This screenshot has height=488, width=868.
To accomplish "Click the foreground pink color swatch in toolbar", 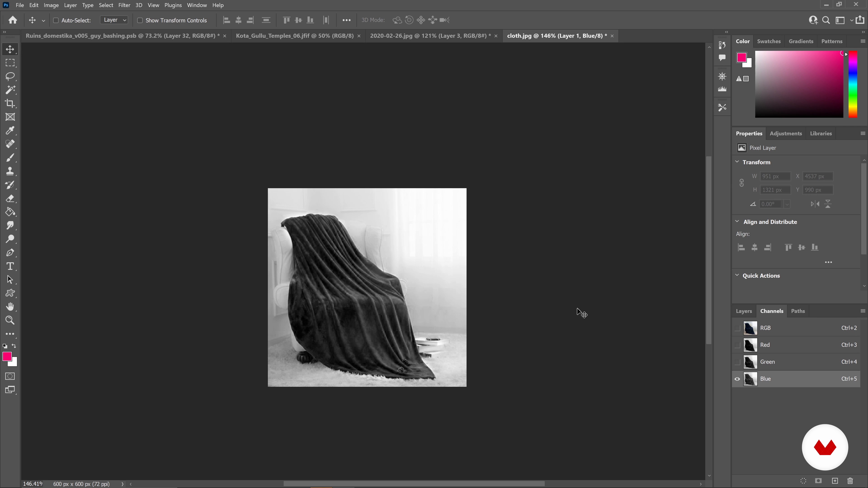I will (x=7, y=357).
